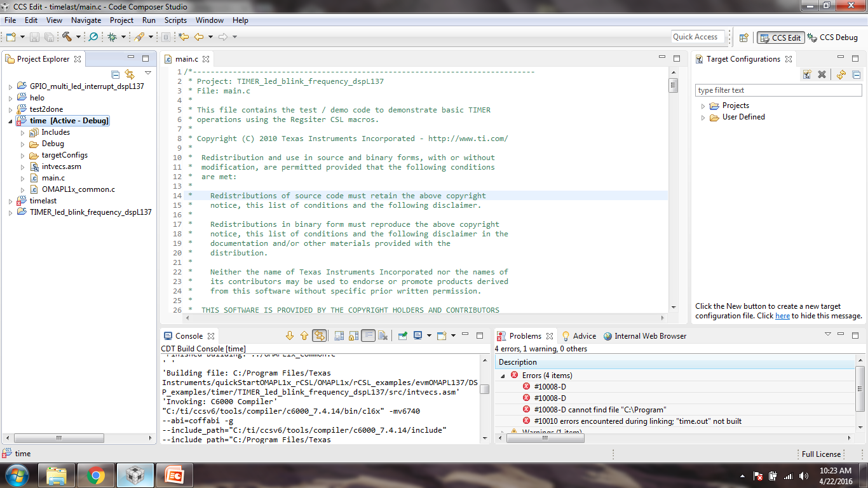This screenshot has height=488, width=868.
Task: Open the Problems view menu dropdown
Action: pyautogui.click(x=827, y=334)
